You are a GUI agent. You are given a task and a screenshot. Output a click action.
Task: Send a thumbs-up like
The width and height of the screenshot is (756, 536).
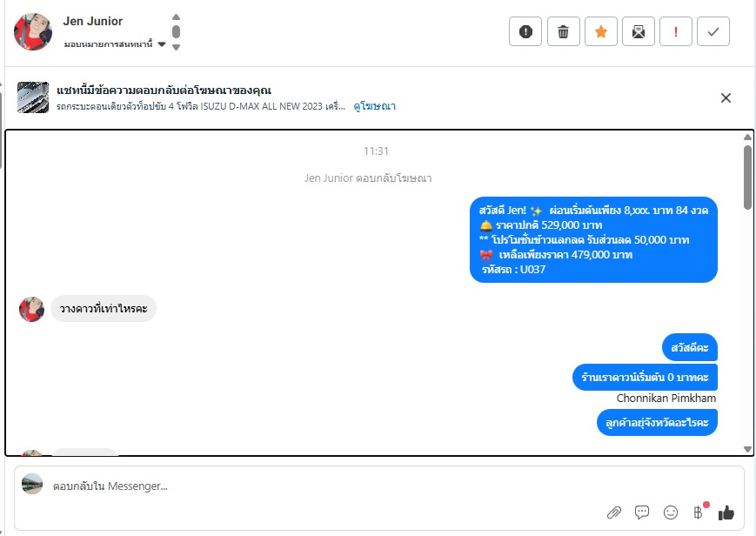tap(726, 513)
